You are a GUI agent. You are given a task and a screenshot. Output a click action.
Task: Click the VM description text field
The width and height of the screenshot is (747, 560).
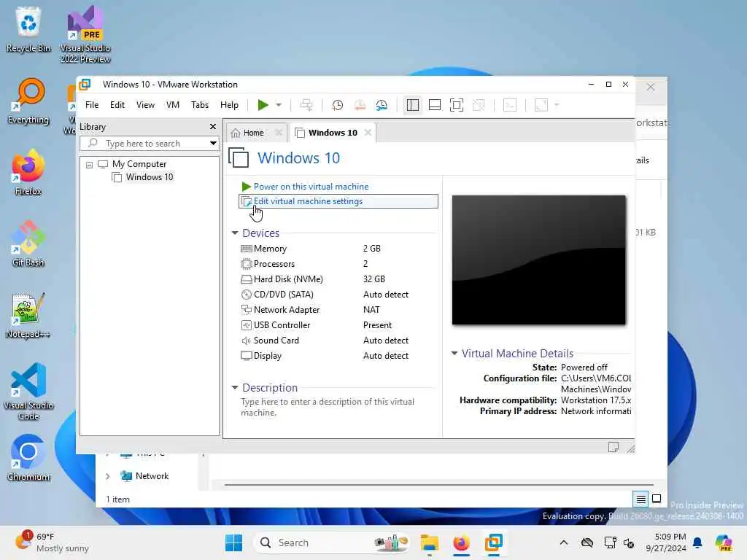click(x=328, y=407)
